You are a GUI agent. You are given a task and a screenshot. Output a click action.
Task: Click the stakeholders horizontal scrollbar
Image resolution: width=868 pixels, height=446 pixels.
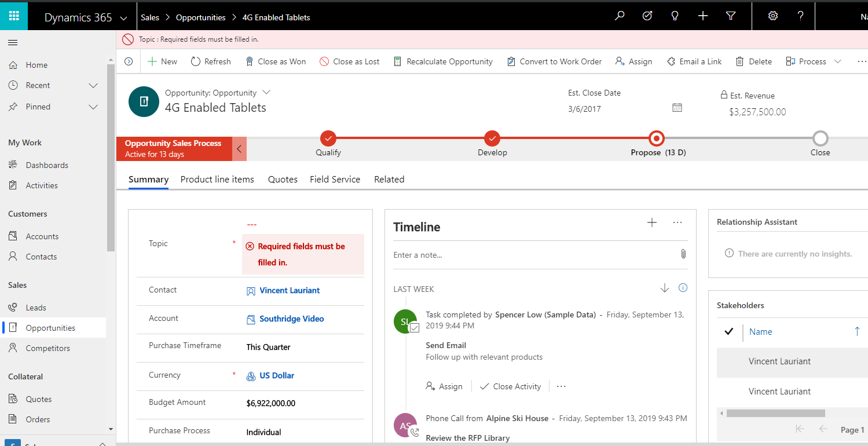coord(775,413)
